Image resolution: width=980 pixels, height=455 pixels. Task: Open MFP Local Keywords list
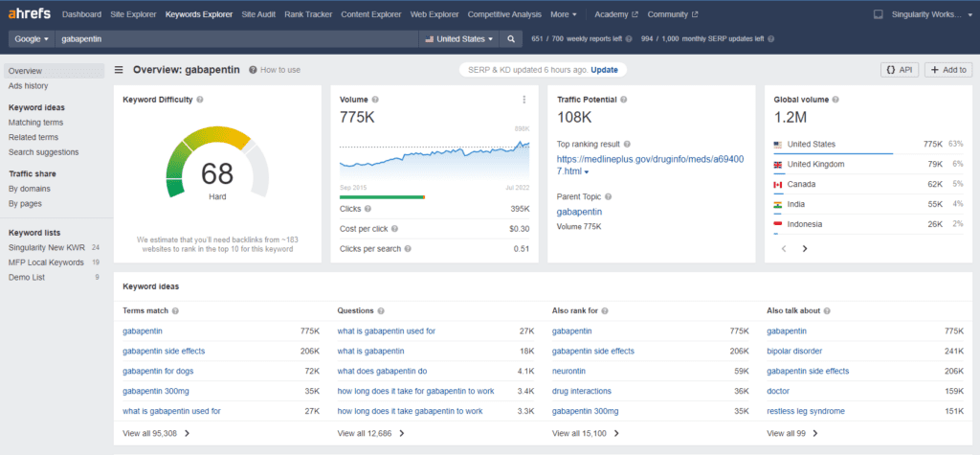pos(46,262)
